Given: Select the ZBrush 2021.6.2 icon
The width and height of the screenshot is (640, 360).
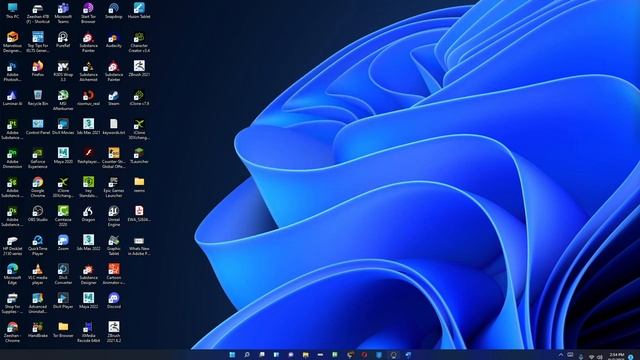Looking at the screenshot, I should coord(113,332).
